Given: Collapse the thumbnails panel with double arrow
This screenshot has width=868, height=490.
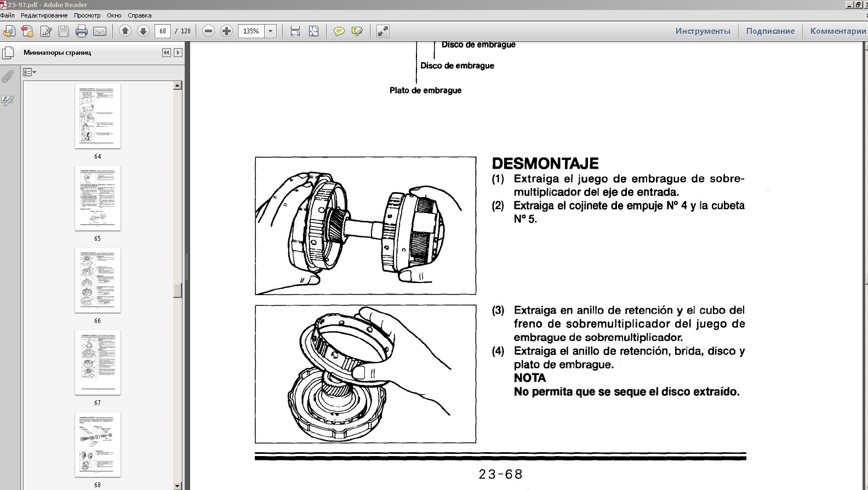Looking at the screenshot, I should pyautogui.click(x=167, y=53).
